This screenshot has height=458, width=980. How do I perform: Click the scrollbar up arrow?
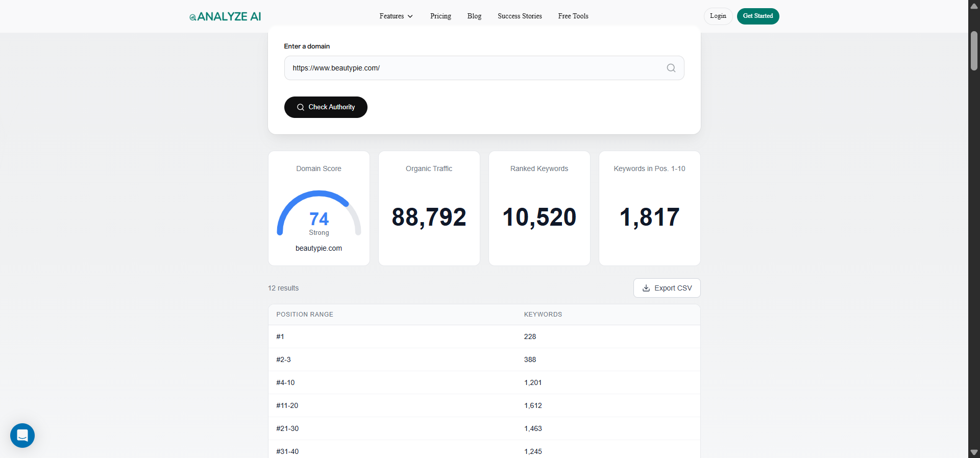(x=974, y=6)
